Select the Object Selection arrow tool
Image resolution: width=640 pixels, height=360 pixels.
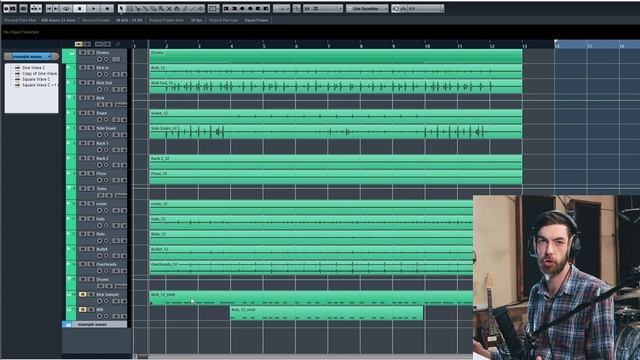[122, 8]
